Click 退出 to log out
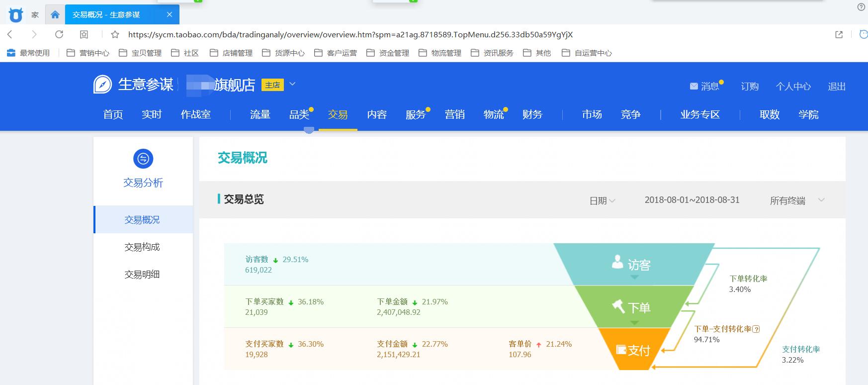Viewport: 868px width, 385px height. click(x=837, y=86)
